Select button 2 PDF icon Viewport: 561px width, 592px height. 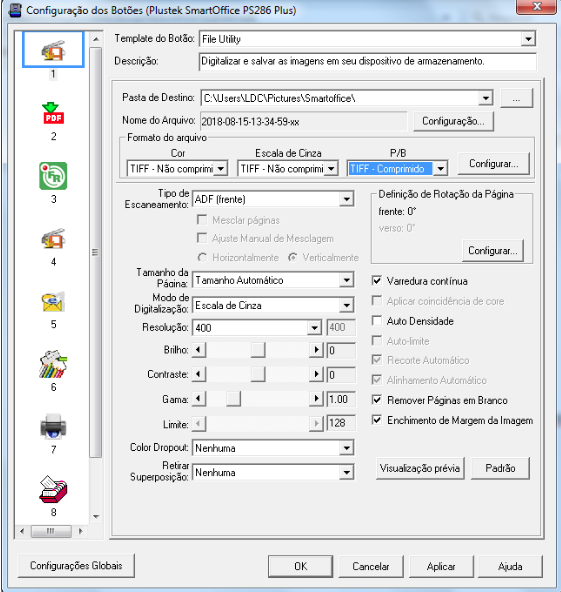click(53, 113)
